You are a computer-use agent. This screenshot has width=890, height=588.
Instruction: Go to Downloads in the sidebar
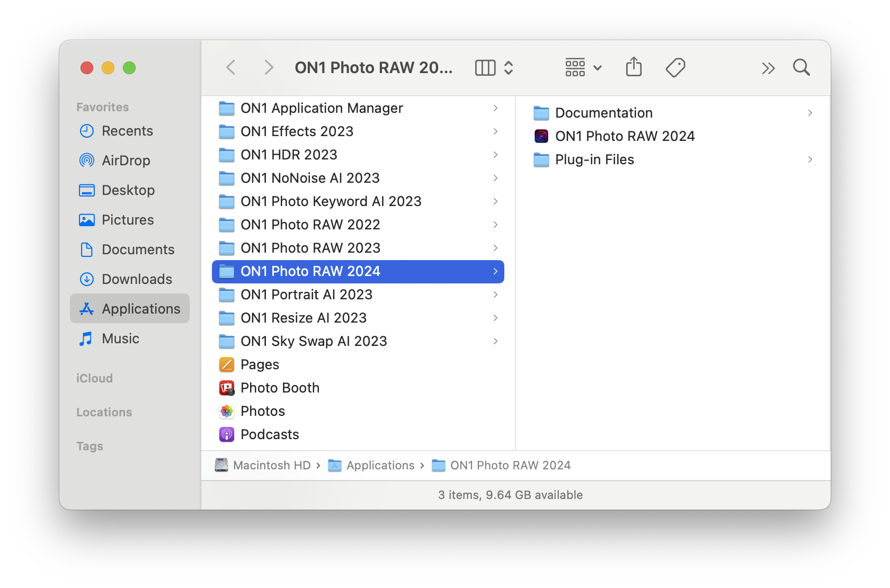pyautogui.click(x=130, y=279)
